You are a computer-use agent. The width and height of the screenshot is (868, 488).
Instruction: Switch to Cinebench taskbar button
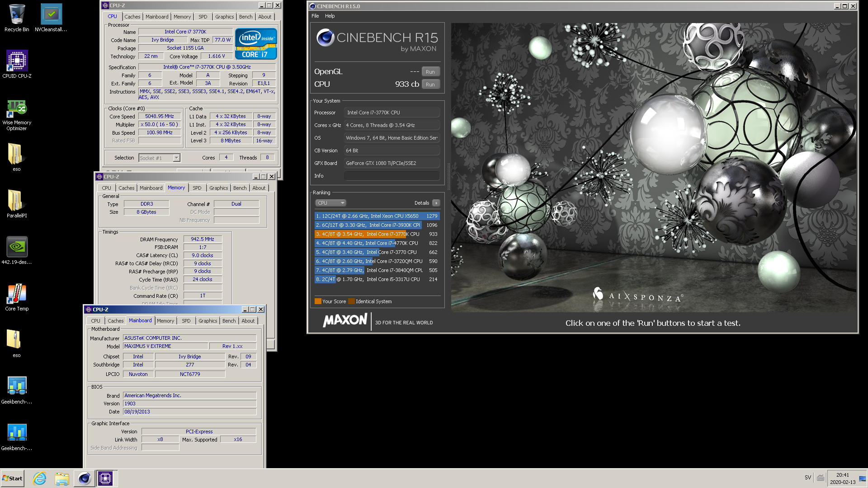84,479
